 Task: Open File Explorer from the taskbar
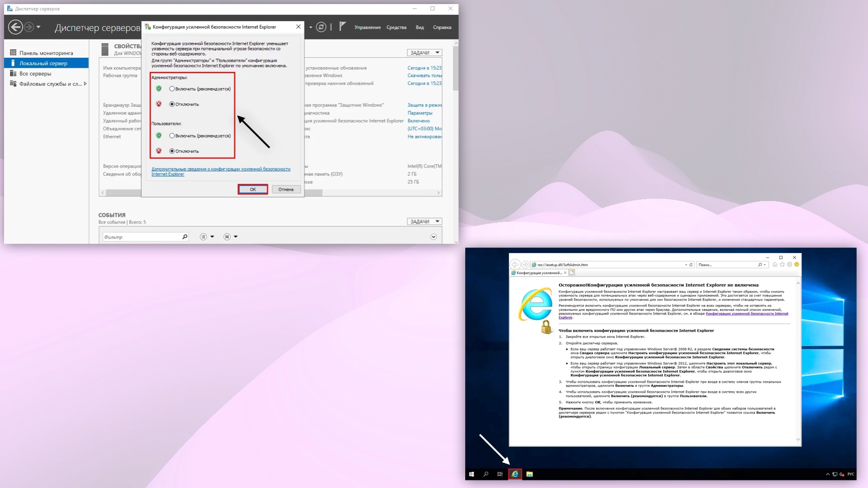pyautogui.click(x=529, y=474)
